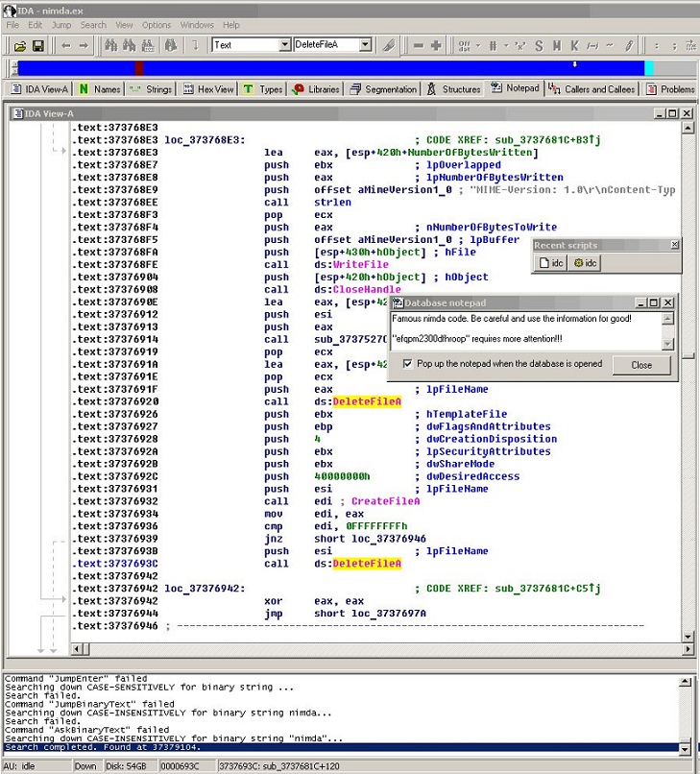Click the Save database floppy icon
The width and height of the screenshot is (700, 774).
(x=38, y=45)
